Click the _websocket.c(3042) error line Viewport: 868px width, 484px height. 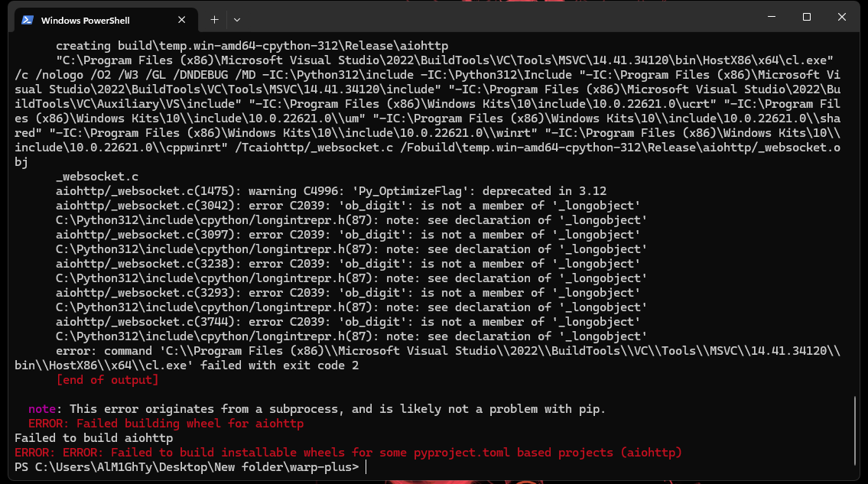click(347, 206)
